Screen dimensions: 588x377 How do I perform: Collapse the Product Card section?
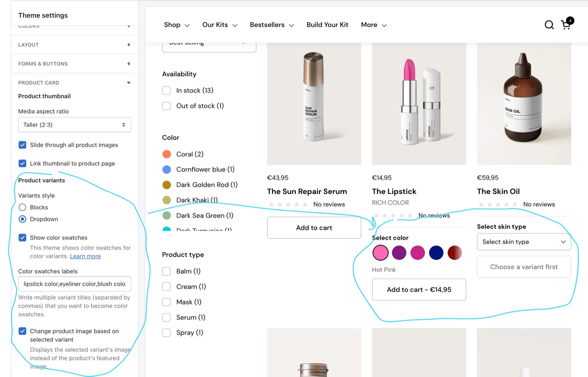click(75, 83)
